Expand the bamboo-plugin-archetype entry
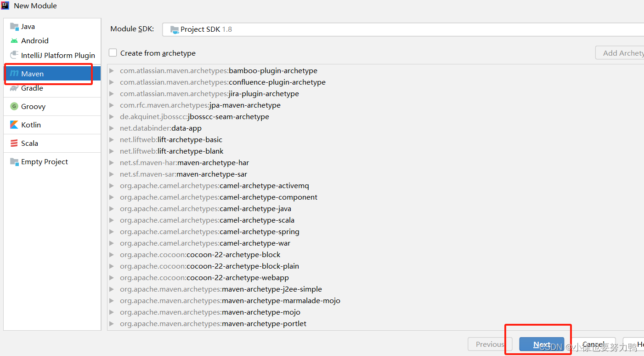Viewport: 644px width, 356px height. tap(112, 71)
